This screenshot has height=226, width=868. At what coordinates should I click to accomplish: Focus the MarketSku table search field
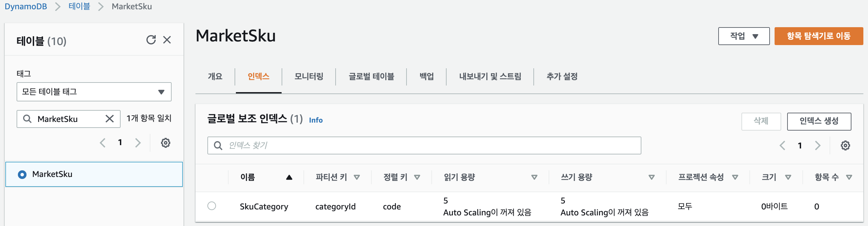(68, 119)
